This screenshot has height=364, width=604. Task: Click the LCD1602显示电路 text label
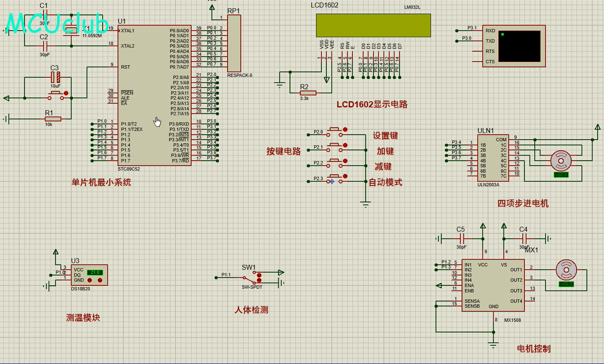point(372,104)
